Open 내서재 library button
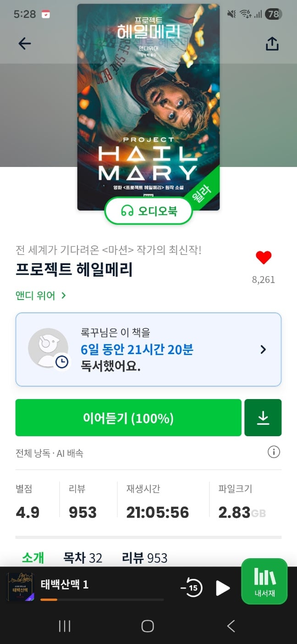Viewport: 297px width, 644px height. (264, 581)
